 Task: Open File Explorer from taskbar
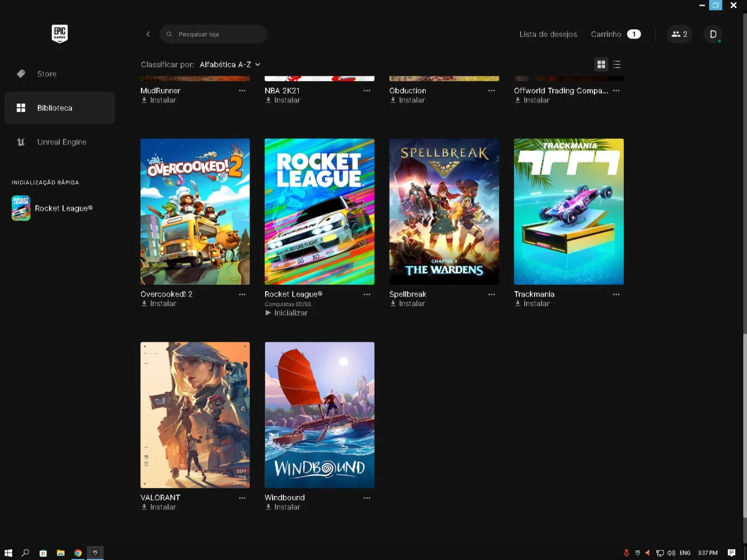[60, 553]
